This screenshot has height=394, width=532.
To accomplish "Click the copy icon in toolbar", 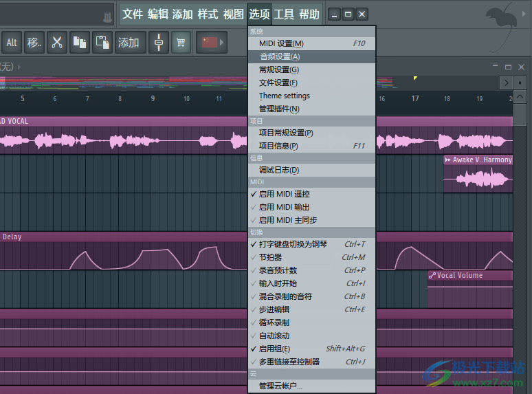I will pos(80,43).
